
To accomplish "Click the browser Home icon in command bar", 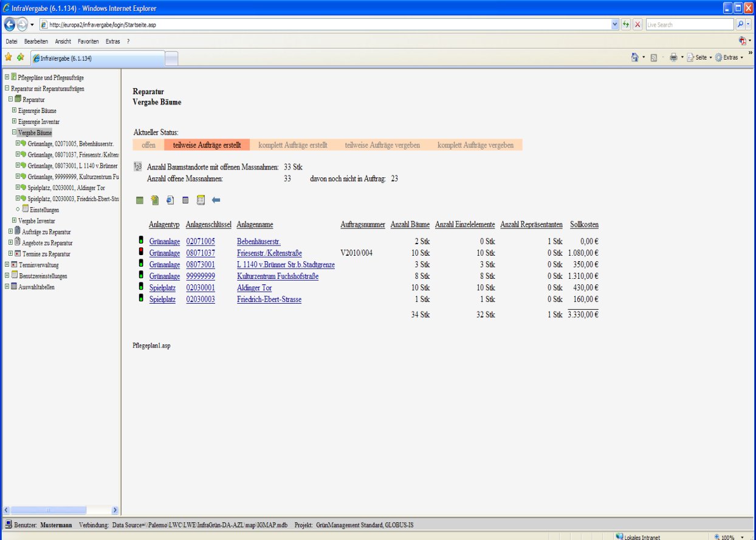I will pyautogui.click(x=634, y=58).
